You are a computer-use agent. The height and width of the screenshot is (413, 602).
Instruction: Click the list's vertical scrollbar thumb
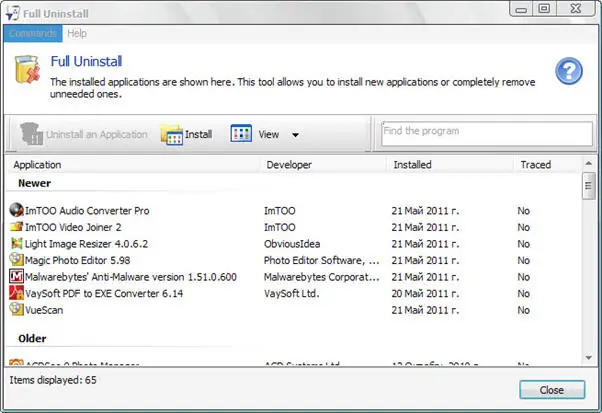588,186
